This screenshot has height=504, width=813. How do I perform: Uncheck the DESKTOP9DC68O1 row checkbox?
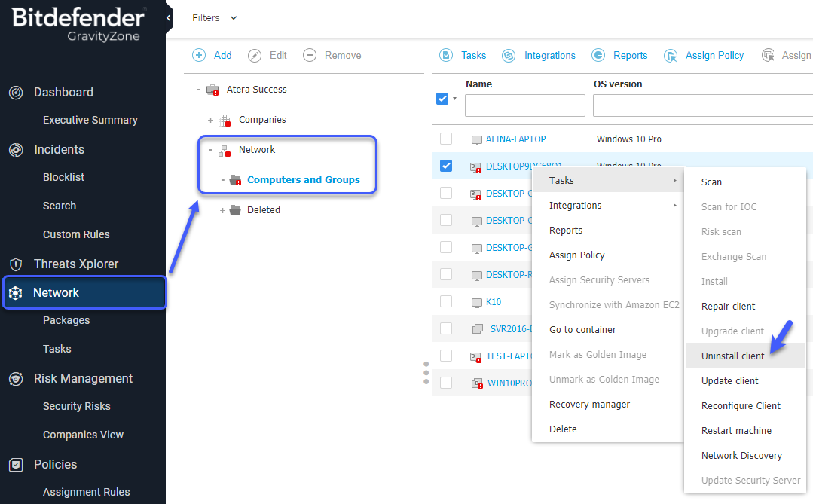pos(446,166)
